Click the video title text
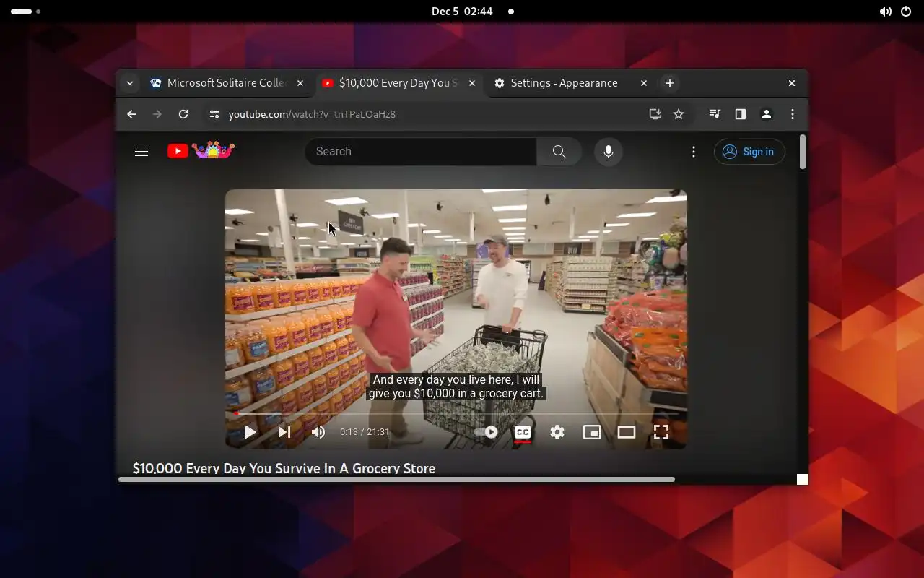This screenshot has height=578, width=924. click(x=284, y=468)
